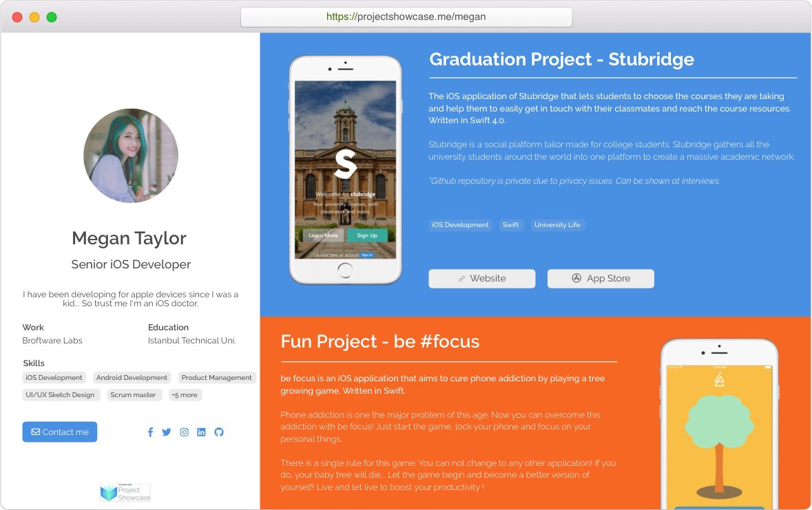
Task: Select the Android Development skill tag
Action: click(132, 377)
